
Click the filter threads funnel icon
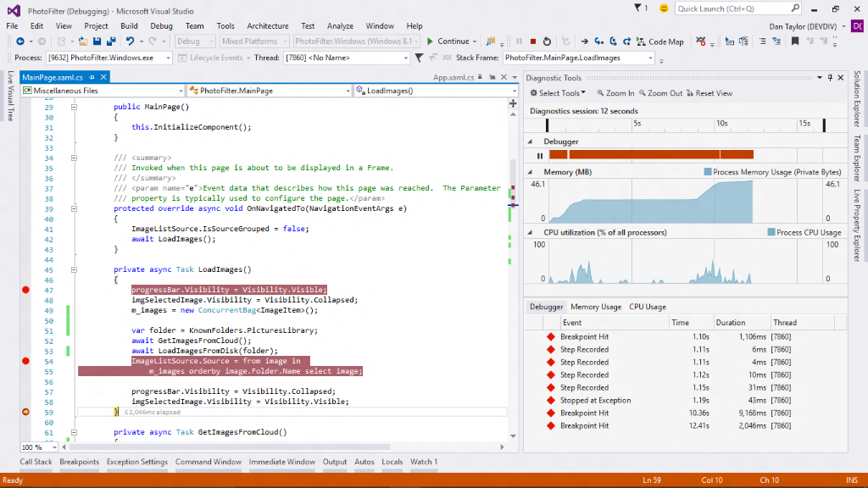[419, 58]
